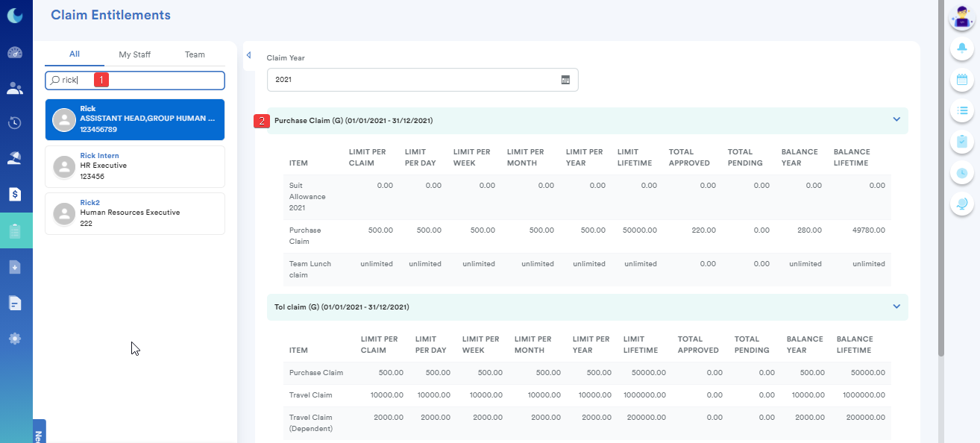Click the 123456789 employee ID
Viewport: 980px width, 443px height.
(98, 130)
